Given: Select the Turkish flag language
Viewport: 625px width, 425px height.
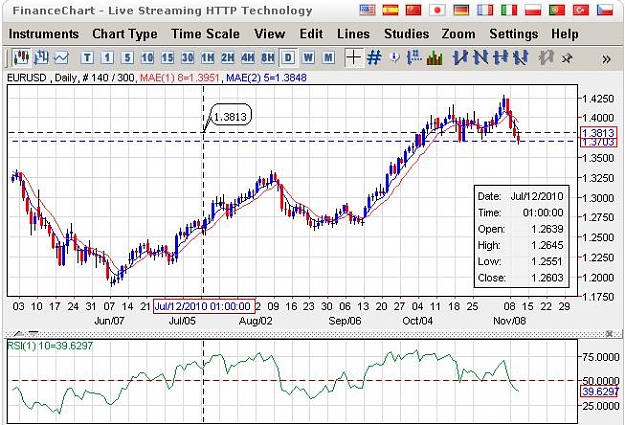Looking at the screenshot, I should 581,10.
